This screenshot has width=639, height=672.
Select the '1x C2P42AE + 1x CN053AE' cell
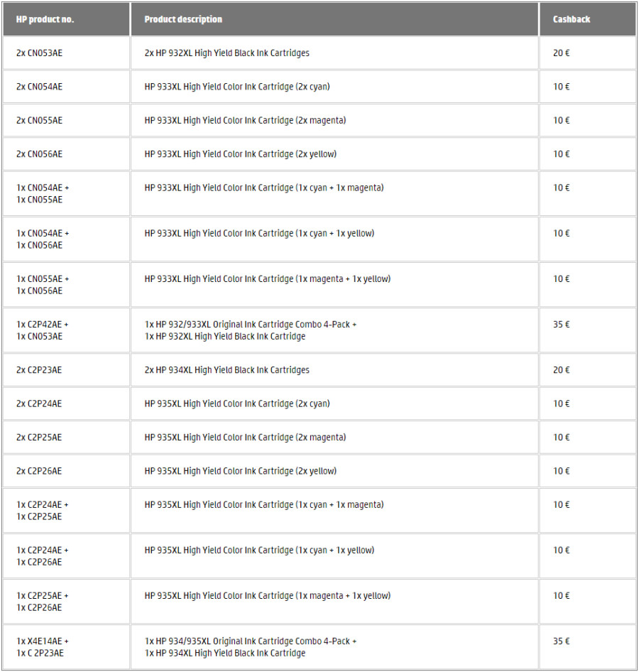(x=66, y=330)
